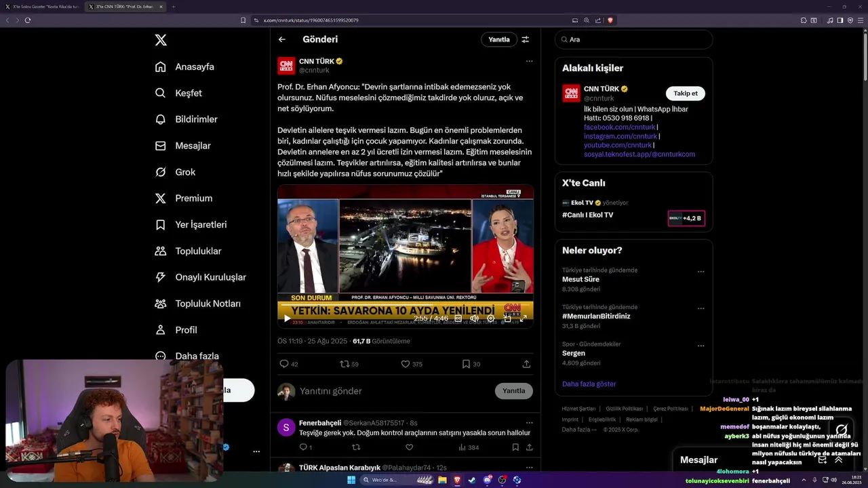This screenshot has width=868, height=488.
Task: Expand the Mesajlar panel chevrons
Action: [x=839, y=460]
